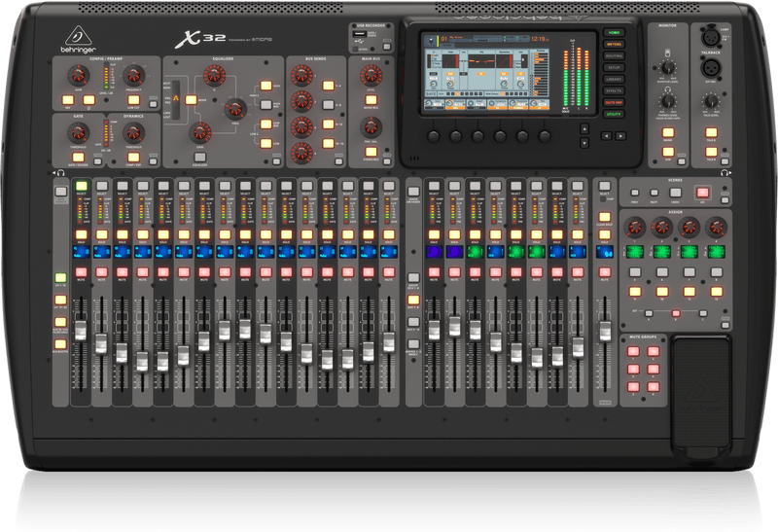This screenshot has width=778, height=532.
Task: Enable 48V phantom power button
Action: (x=70, y=99)
